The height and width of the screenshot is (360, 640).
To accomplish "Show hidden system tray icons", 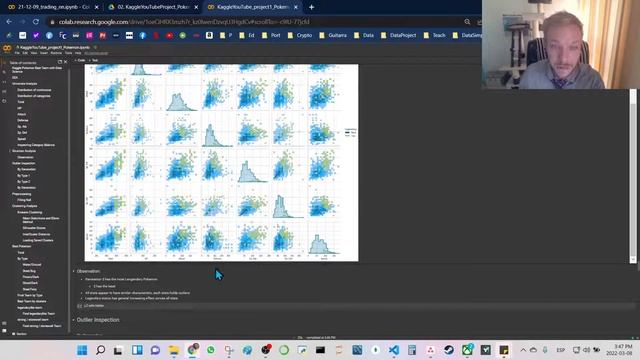I will (x=523, y=350).
